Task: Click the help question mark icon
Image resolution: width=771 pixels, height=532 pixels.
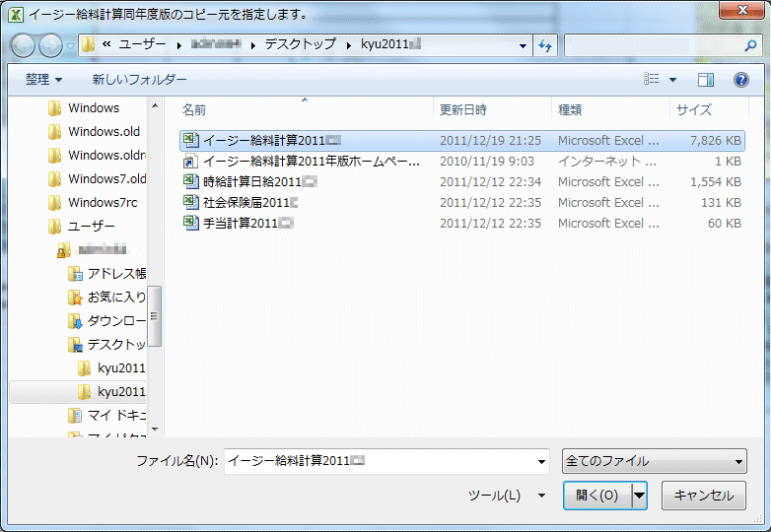Action: pyautogui.click(x=741, y=80)
